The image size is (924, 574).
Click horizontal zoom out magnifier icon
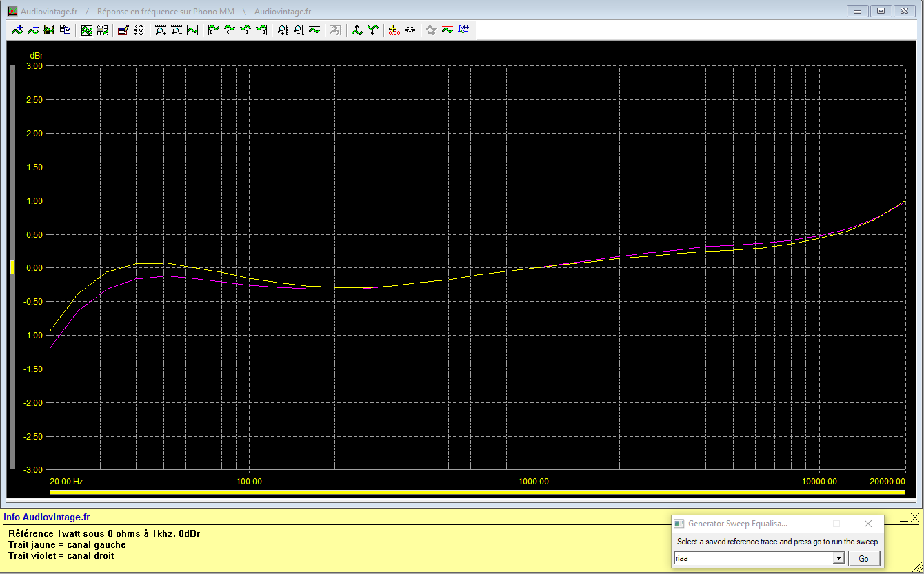tap(177, 30)
